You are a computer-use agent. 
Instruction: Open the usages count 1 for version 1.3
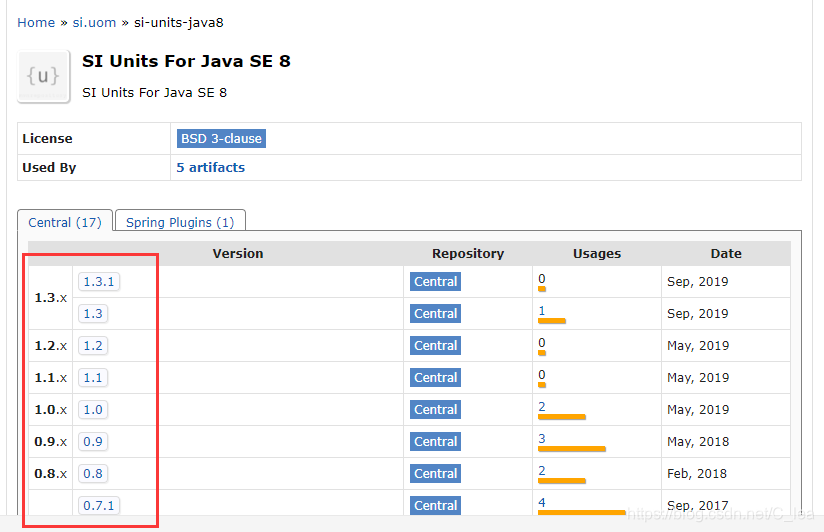[542, 311]
